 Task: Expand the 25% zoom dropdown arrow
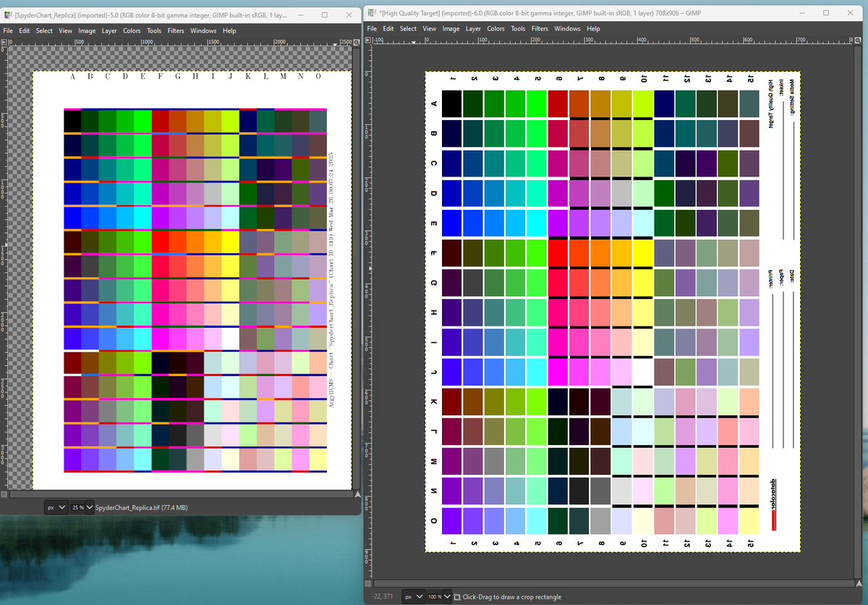tap(90, 508)
